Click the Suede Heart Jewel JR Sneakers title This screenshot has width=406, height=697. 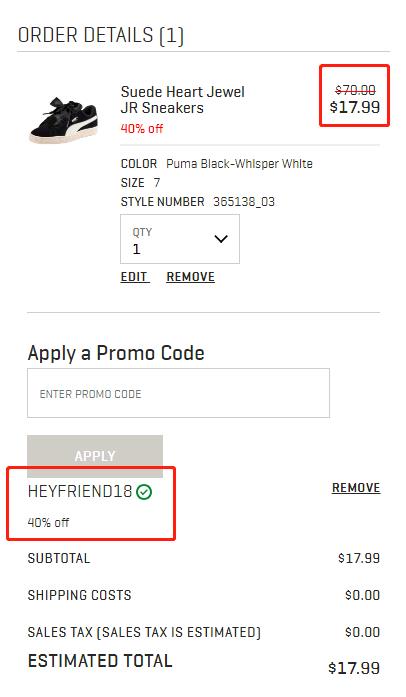click(x=182, y=100)
